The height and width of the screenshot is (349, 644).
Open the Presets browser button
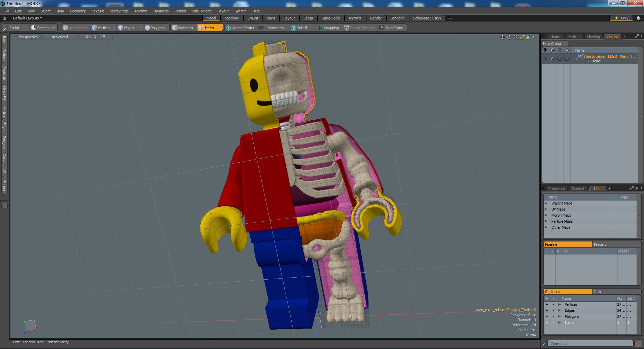44,28
